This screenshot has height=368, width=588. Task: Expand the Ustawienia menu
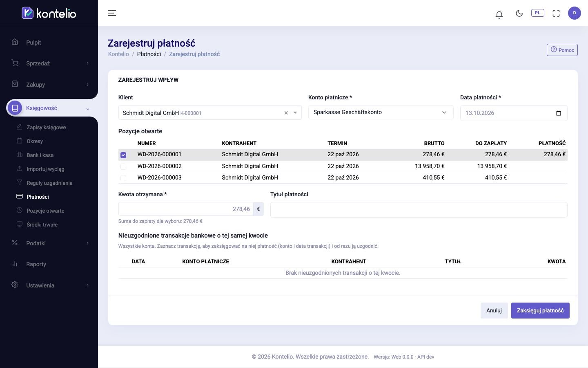(x=49, y=285)
